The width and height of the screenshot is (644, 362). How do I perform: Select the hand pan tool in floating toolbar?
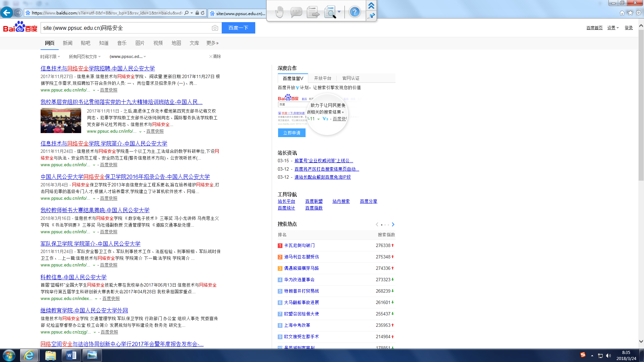tap(279, 12)
